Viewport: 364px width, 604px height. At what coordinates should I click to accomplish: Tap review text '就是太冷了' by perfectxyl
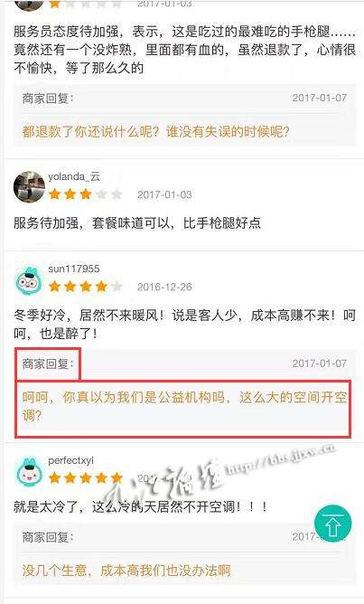(x=141, y=507)
